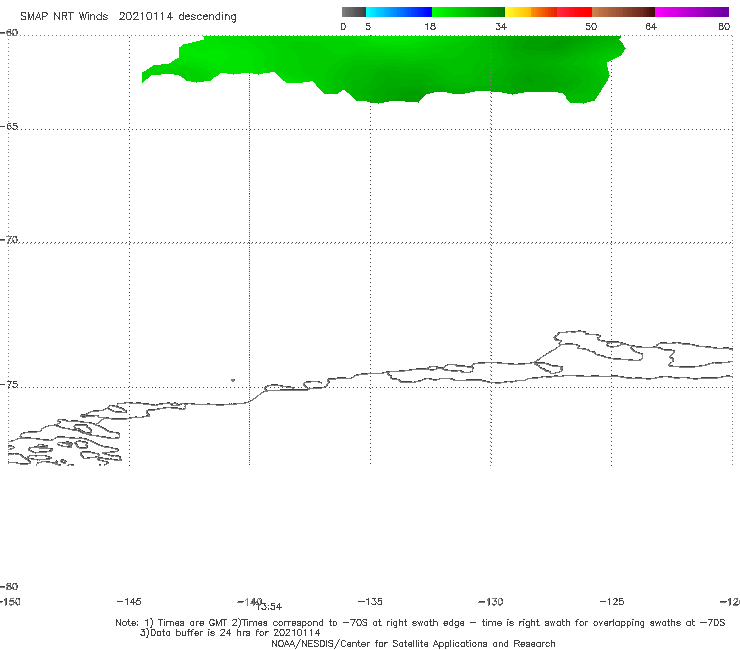
Task: Click color bar label "18"
Action: coord(430,26)
